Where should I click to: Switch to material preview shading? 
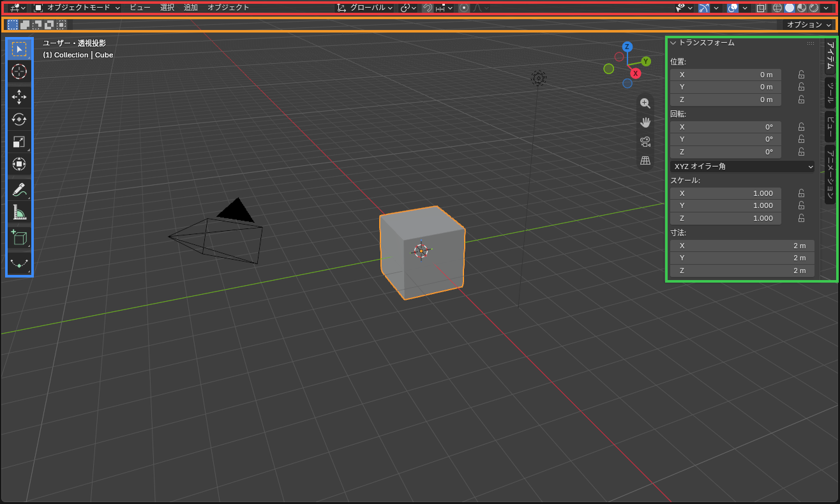[802, 8]
